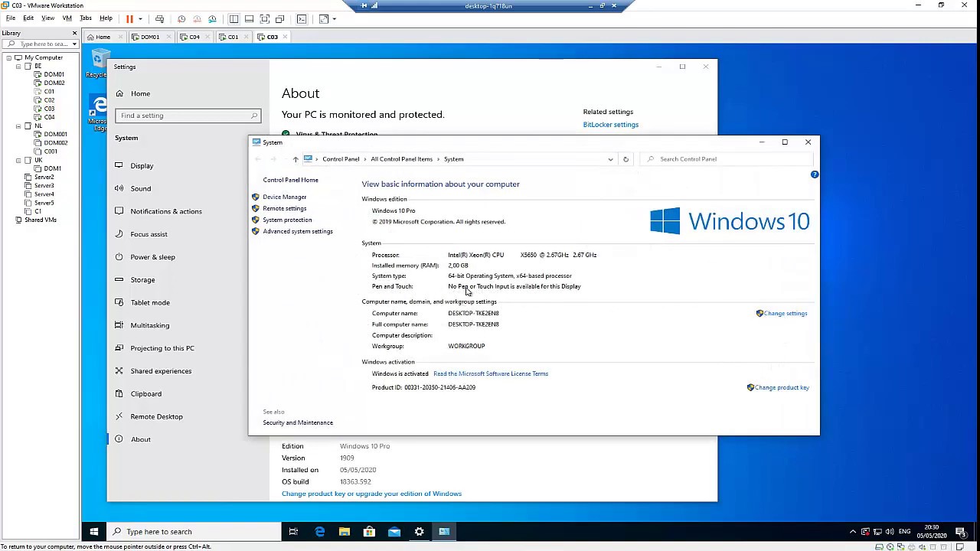This screenshot has height=551, width=980.
Task: Open the VM menu
Action: (x=67, y=18)
